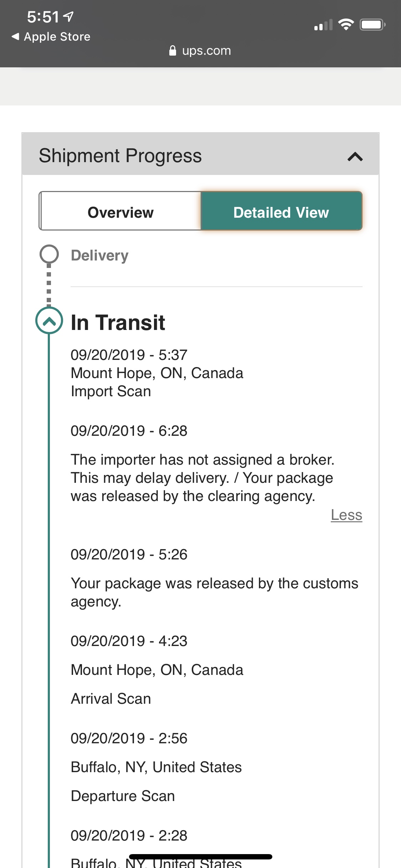Click the Less link
The image size is (401, 868).
[x=346, y=515]
